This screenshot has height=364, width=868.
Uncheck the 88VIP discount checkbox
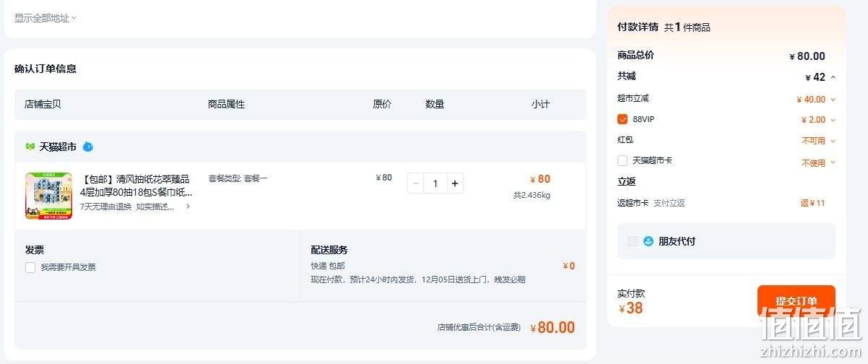622,119
